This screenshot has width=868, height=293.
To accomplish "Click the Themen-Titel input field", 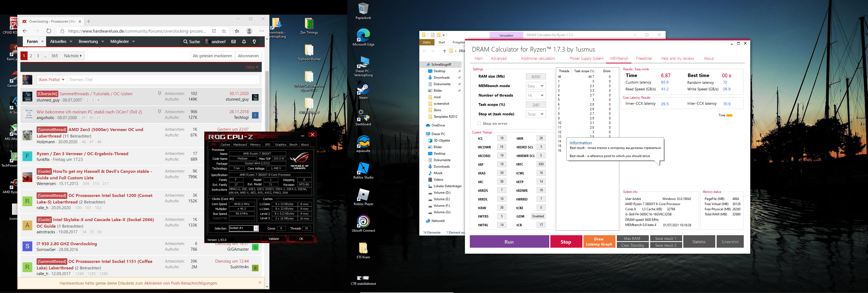I will coord(163,79).
